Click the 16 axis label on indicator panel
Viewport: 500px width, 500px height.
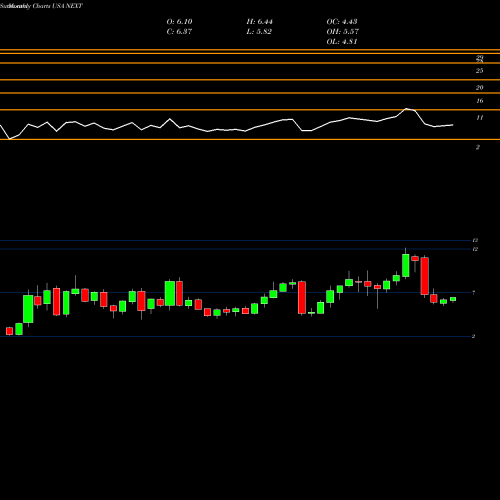click(x=479, y=101)
